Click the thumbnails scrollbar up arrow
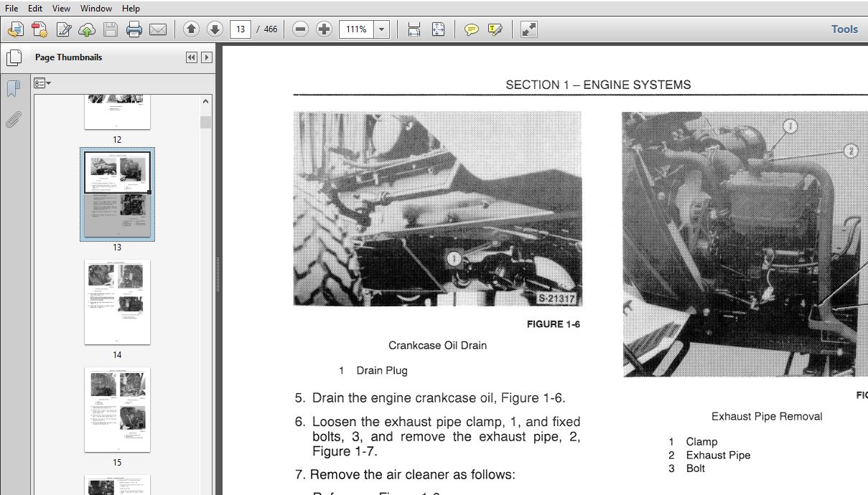The width and height of the screenshot is (868, 495). pyautogui.click(x=206, y=102)
